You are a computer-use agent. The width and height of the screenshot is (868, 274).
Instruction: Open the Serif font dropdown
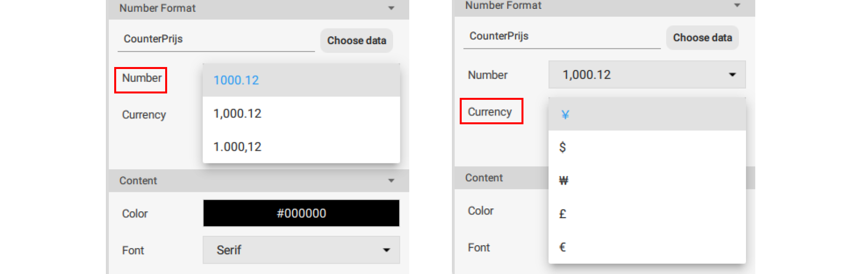tap(301, 250)
